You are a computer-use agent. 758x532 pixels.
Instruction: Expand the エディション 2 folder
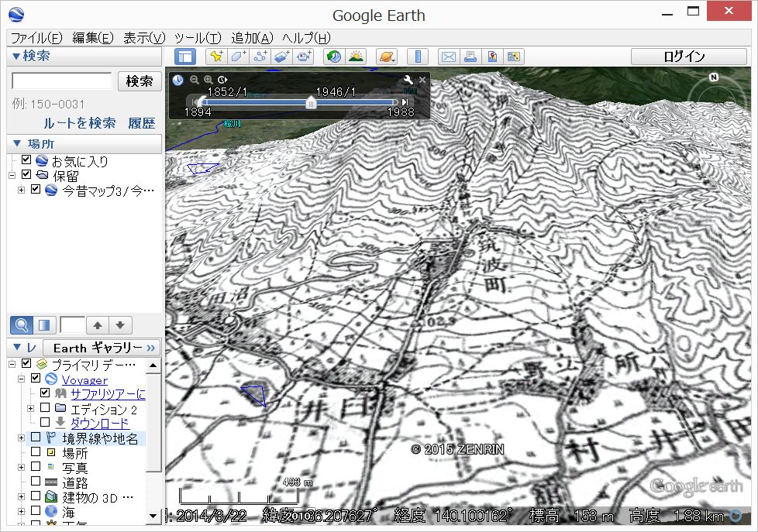(x=30, y=409)
